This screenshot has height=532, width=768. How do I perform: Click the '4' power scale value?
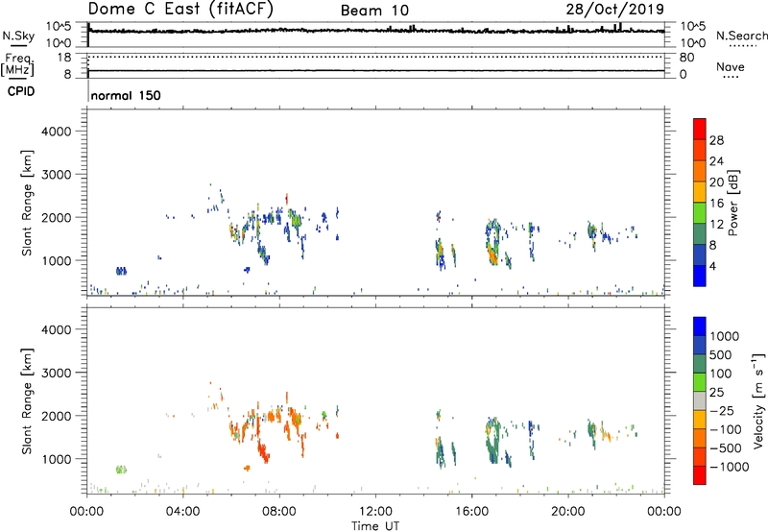pos(712,266)
